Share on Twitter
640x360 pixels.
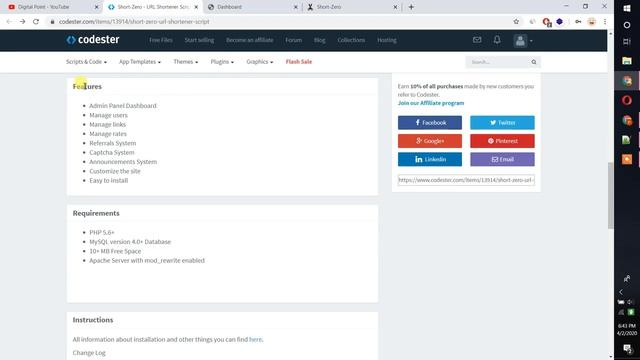502,122
